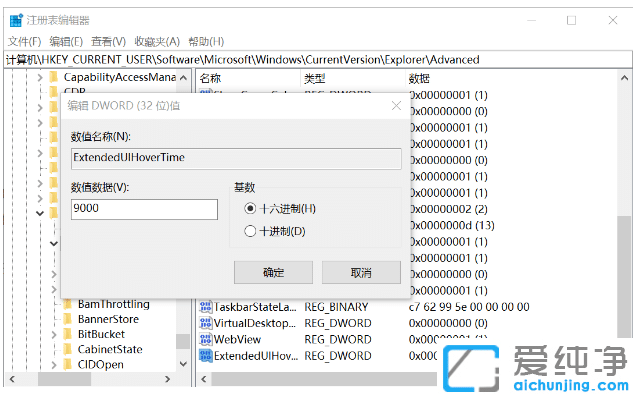Open the 文件(F) menu
This screenshot has height=398, width=637.
24,41
